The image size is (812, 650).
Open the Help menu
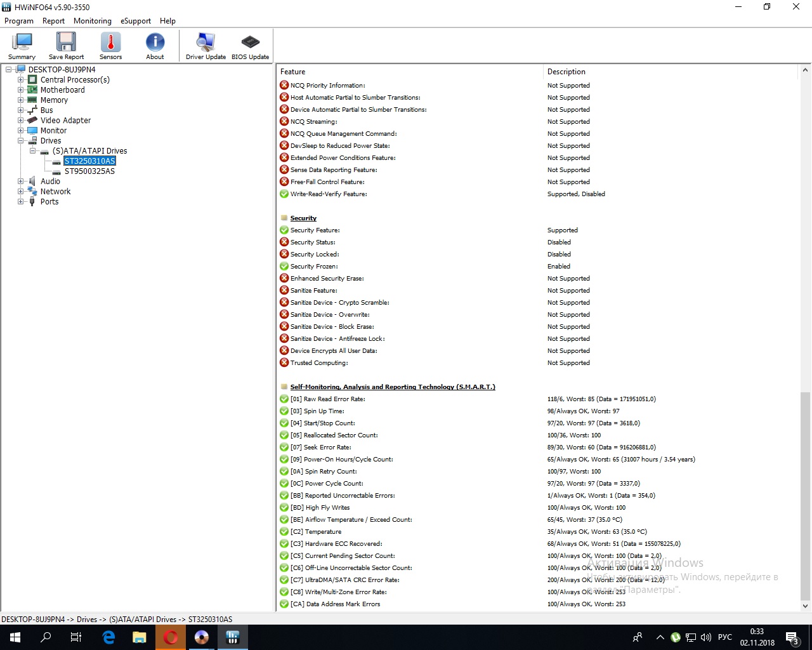[167, 21]
